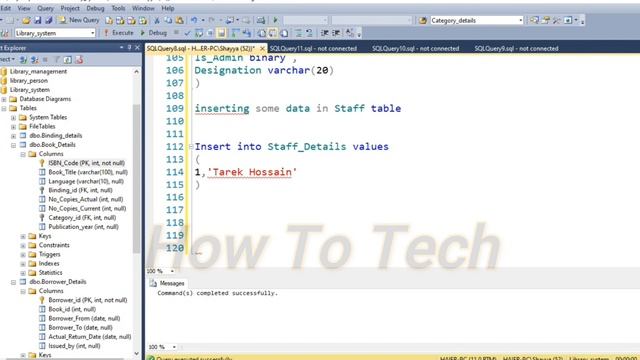Execute the current query

point(119,33)
